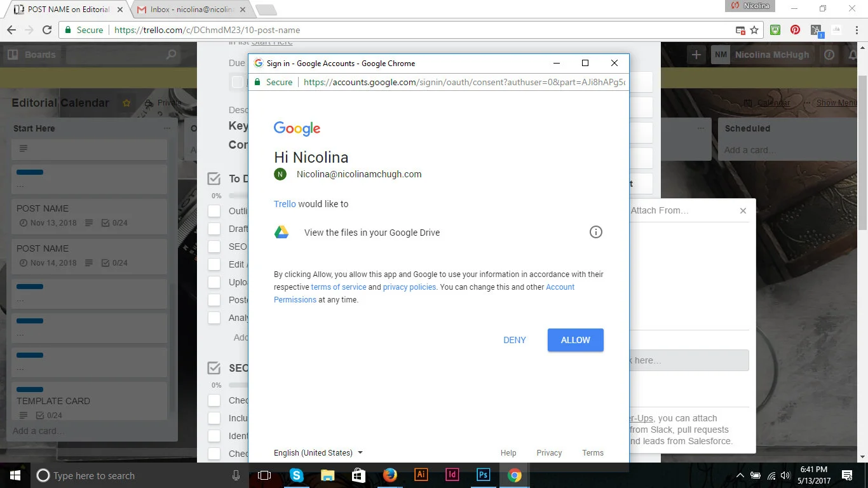Open the Trello information icon in header
The width and height of the screenshot is (868, 488).
829,55
